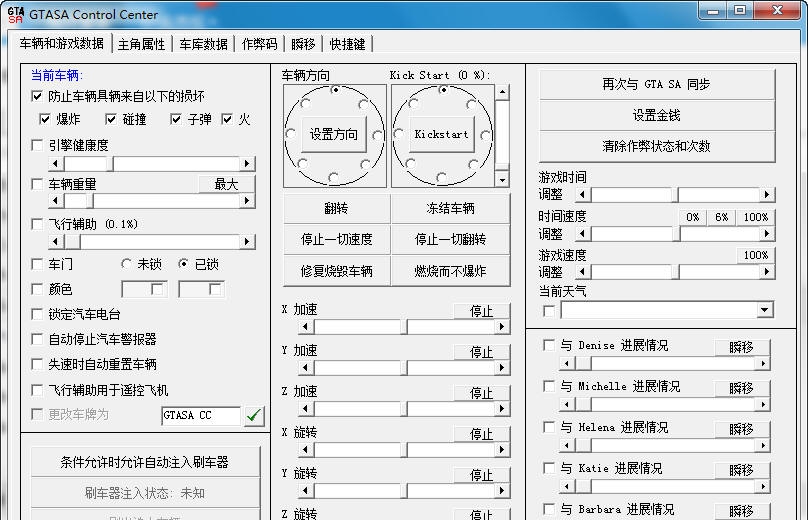Click the left arrow of the Katie progress scrollbar
808x520 pixels.
click(x=567, y=487)
